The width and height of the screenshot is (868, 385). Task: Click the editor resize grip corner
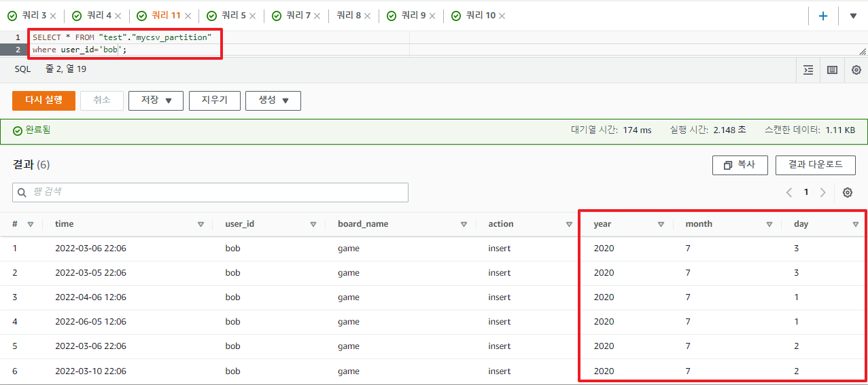click(863, 51)
